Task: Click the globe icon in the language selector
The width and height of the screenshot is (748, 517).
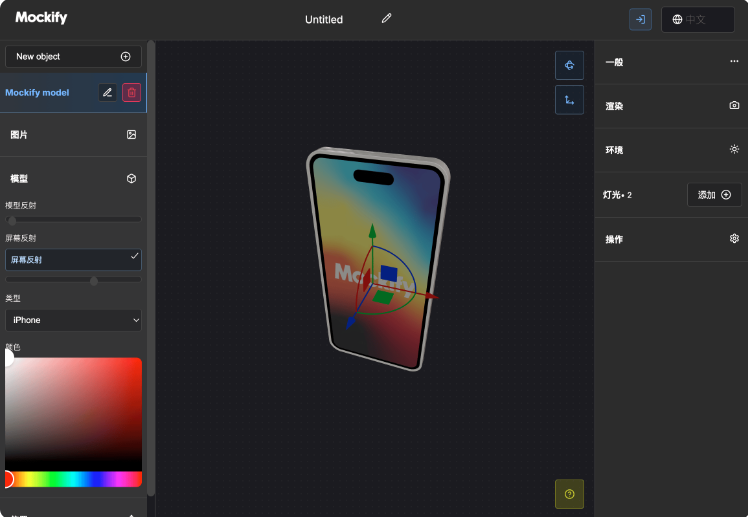Action: (x=677, y=20)
